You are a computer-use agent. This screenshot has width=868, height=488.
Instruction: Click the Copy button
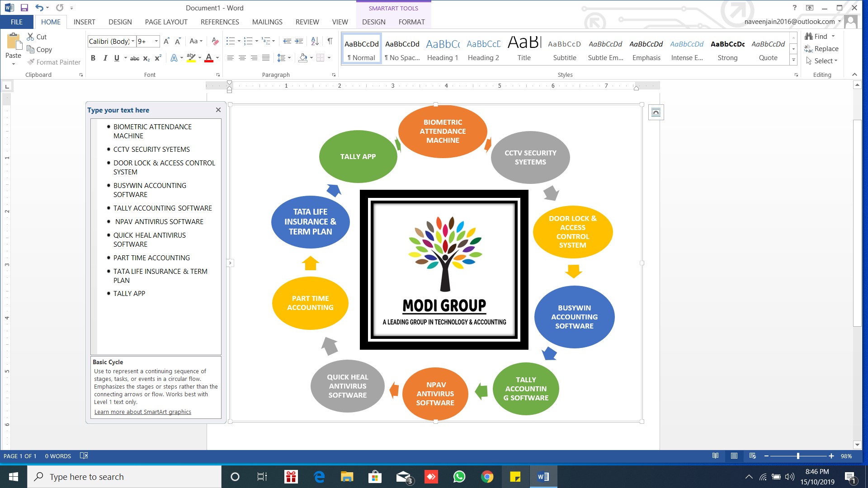pos(40,49)
